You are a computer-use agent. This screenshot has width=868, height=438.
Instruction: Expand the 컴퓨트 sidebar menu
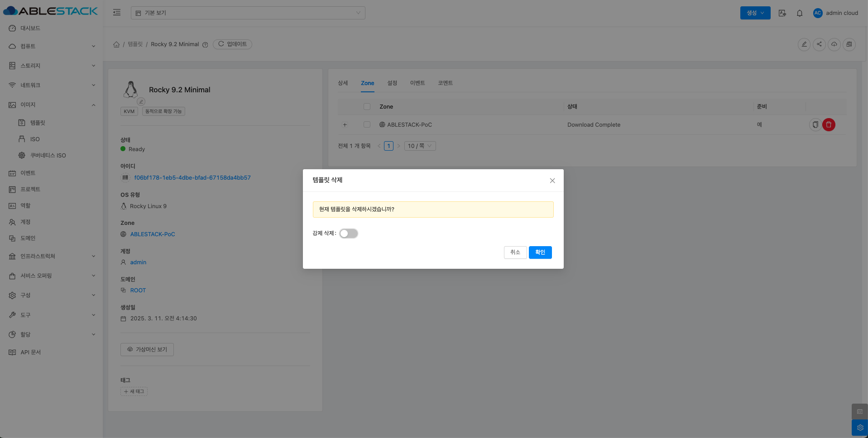click(x=52, y=46)
